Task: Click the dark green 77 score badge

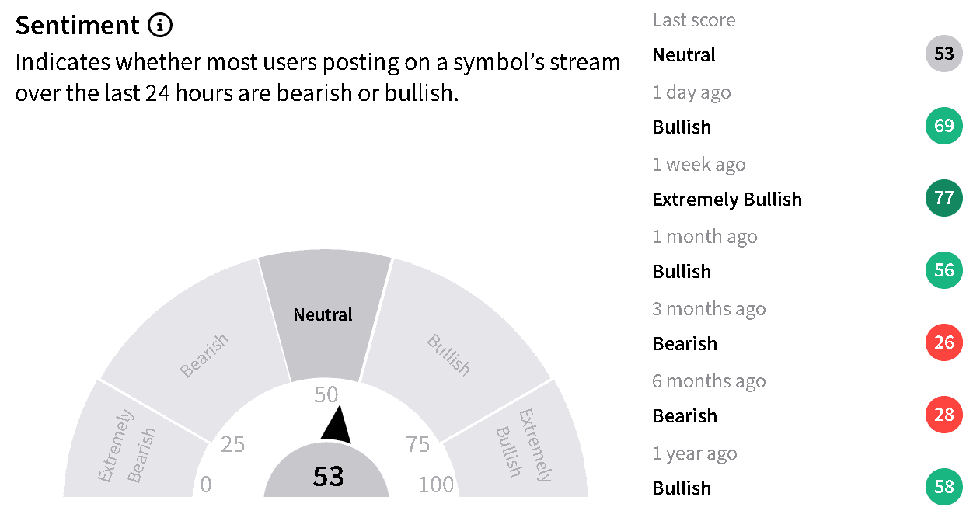Action: point(944,198)
